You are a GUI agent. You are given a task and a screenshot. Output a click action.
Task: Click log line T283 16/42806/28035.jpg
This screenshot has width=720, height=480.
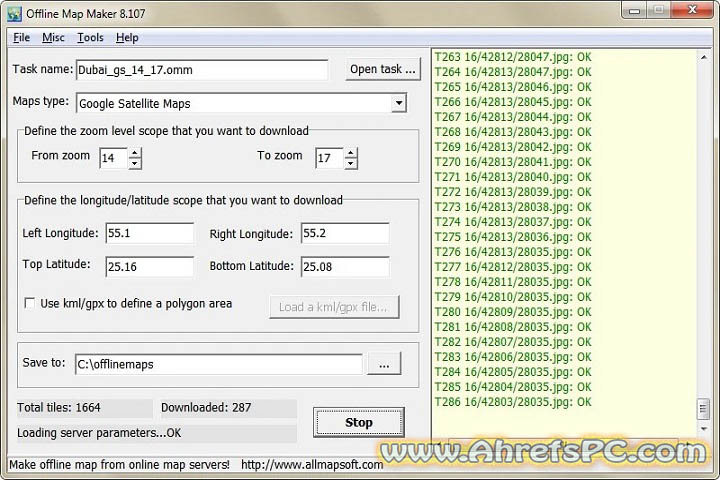point(513,357)
